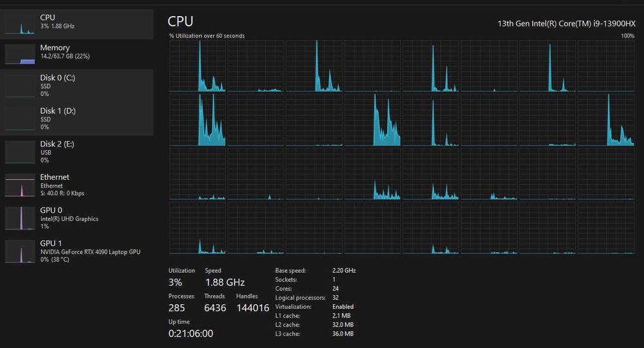644x348 pixels.
Task: Click the Memory usage thumbnail graph
Action: [x=20, y=54]
